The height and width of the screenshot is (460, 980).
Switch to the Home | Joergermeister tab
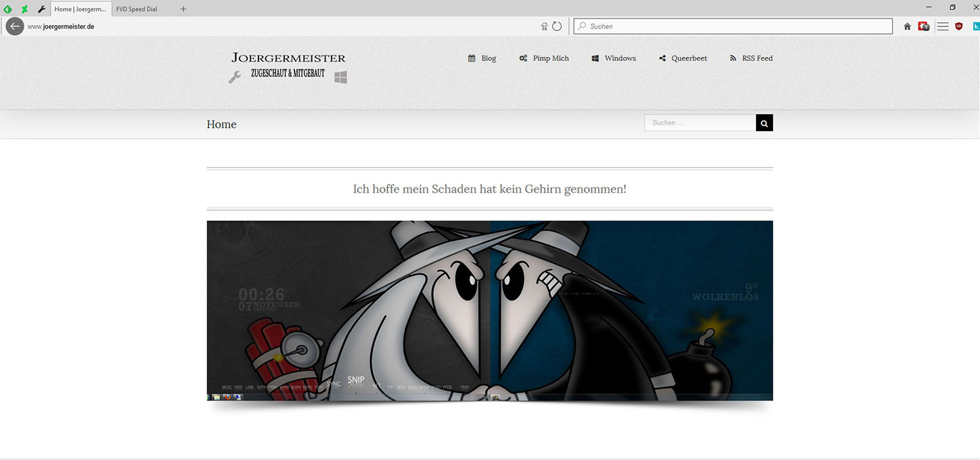point(81,9)
